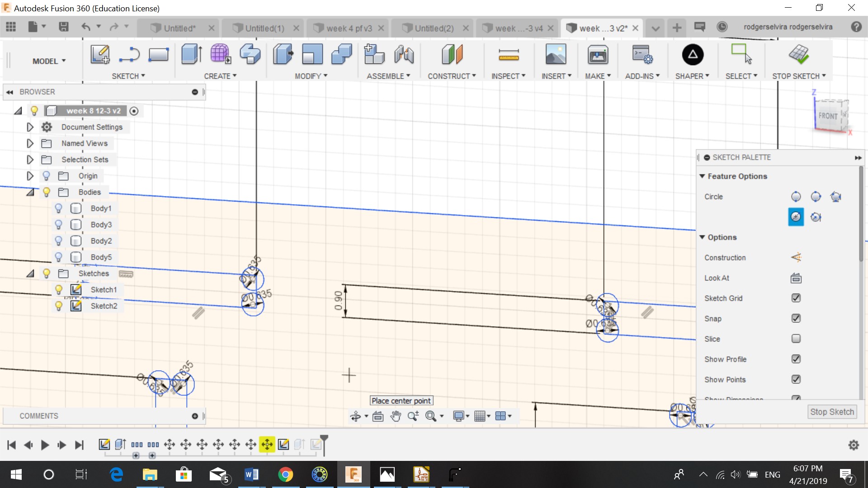Select the Extrude tool icon
Screen dimensions: 868x488
point(191,55)
